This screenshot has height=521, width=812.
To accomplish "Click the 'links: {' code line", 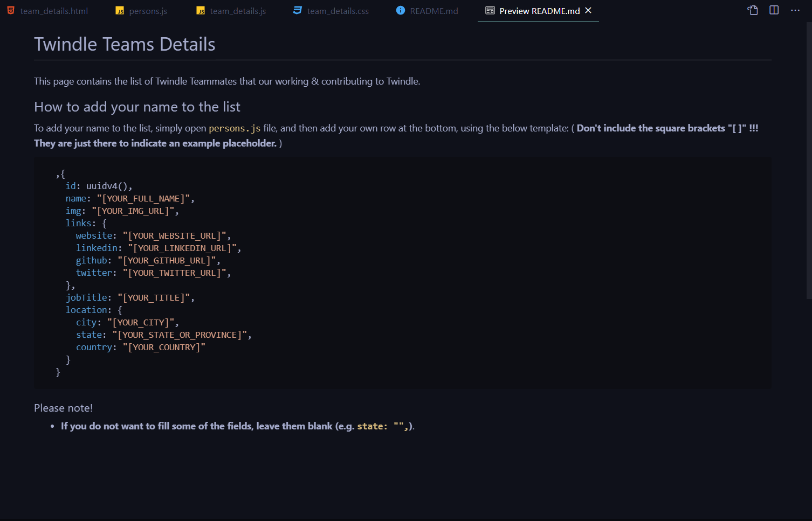I will (x=86, y=223).
